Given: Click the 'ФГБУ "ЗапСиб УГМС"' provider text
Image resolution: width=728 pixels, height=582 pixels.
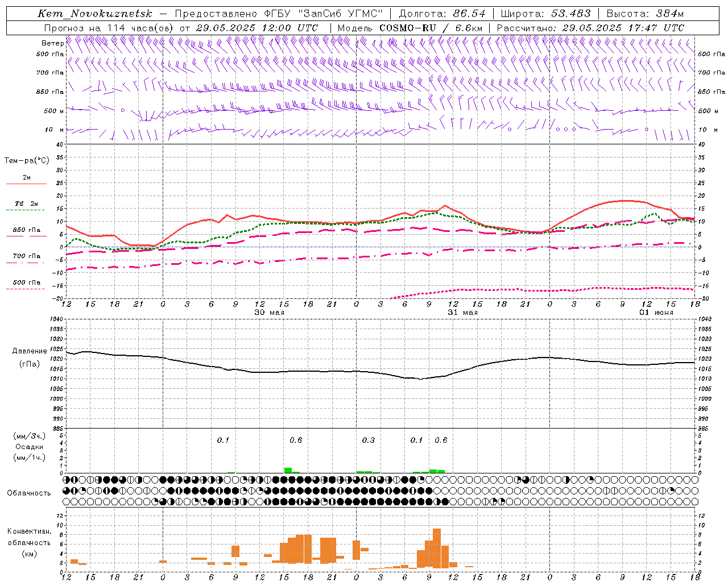Looking at the screenshot, I should coord(323,14).
